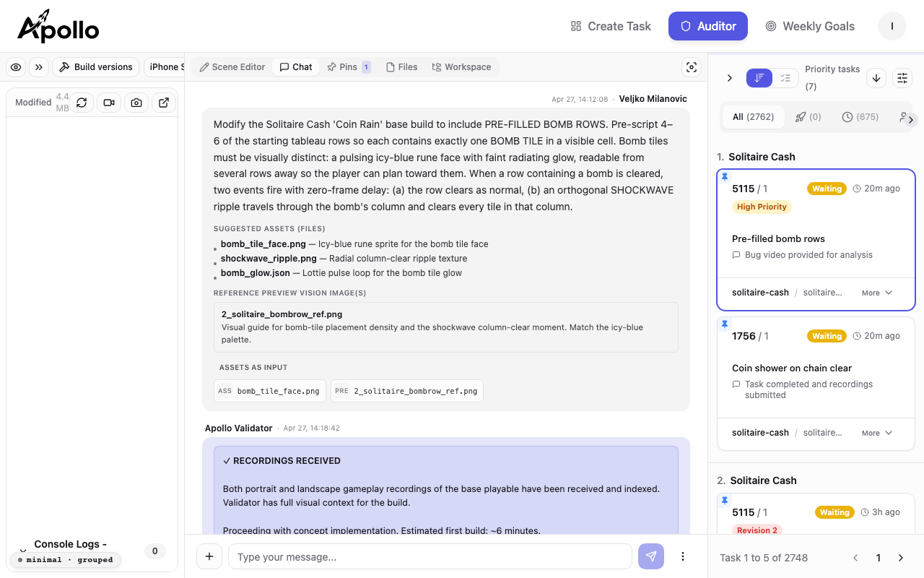Click the Veljko Milanovic sender name
The image size is (924, 578).
[653, 99]
